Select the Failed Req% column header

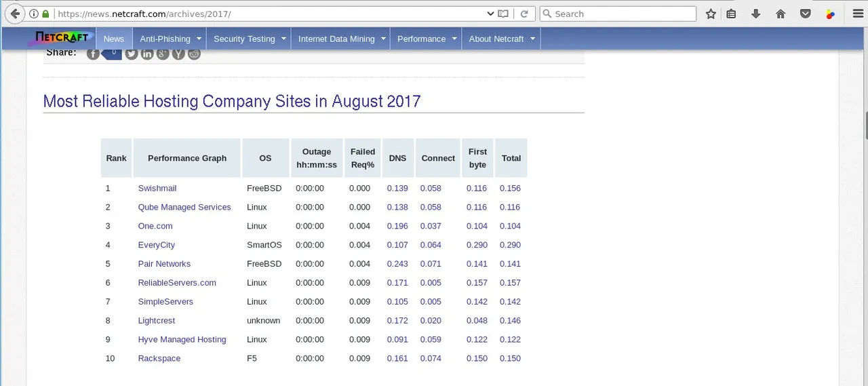[363, 158]
